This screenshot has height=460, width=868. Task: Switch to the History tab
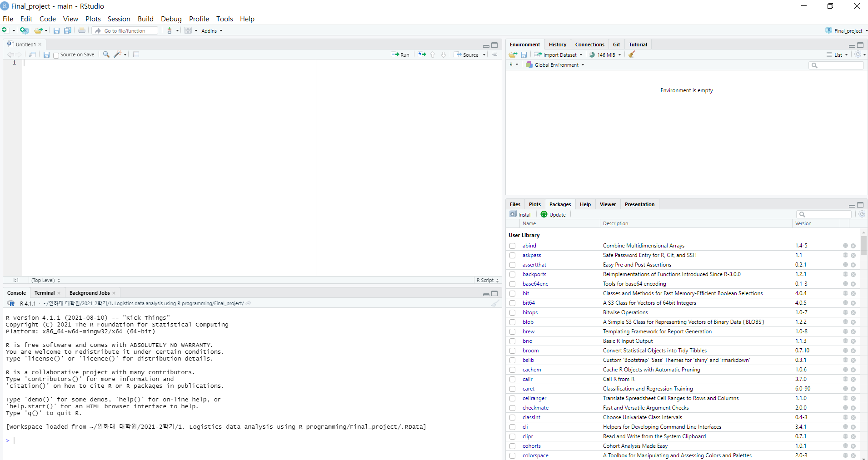point(557,45)
